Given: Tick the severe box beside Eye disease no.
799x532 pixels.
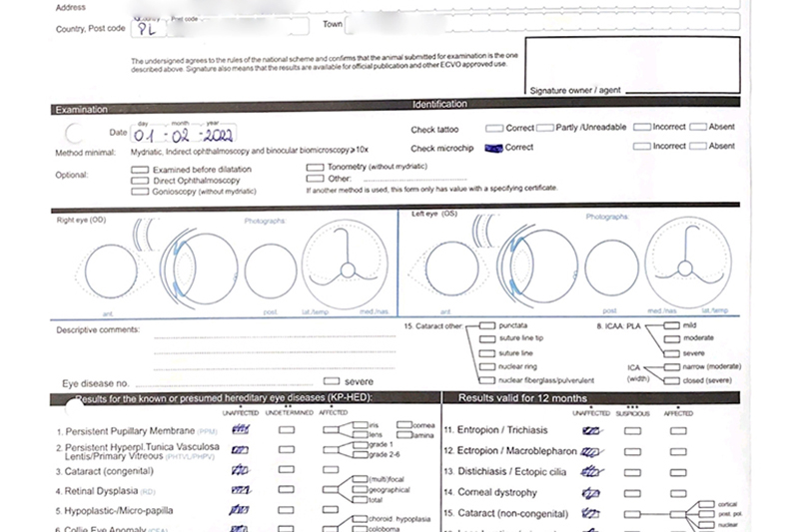Looking at the screenshot, I should tap(332, 381).
